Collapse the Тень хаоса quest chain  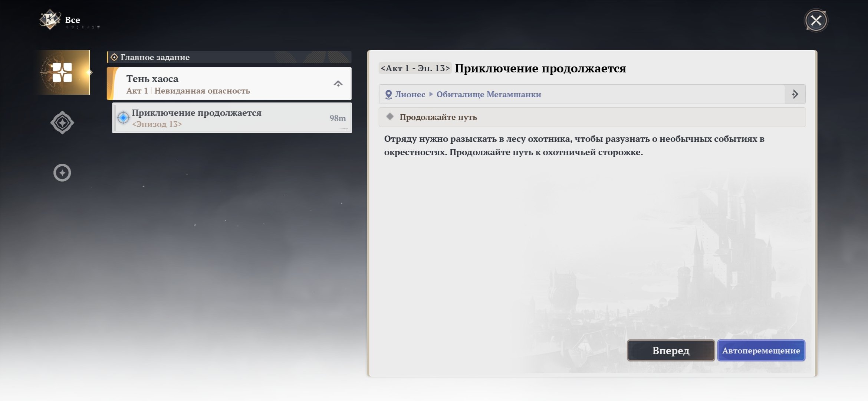pos(338,84)
